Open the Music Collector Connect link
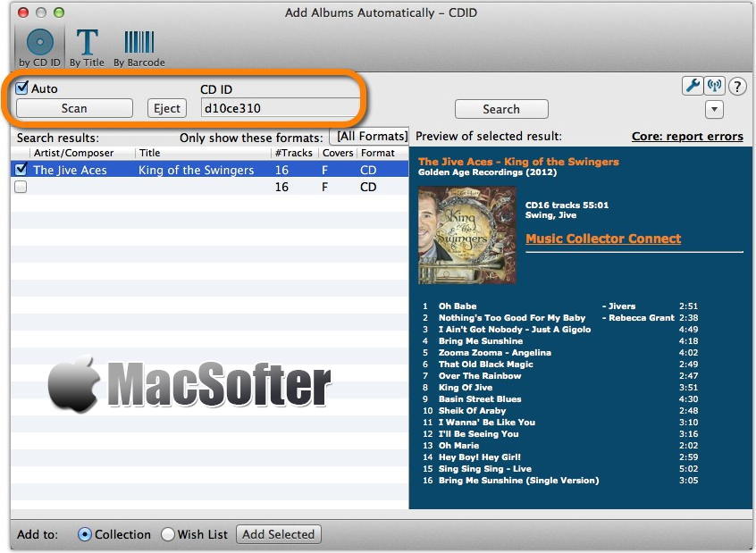The width and height of the screenshot is (756, 553). click(603, 239)
